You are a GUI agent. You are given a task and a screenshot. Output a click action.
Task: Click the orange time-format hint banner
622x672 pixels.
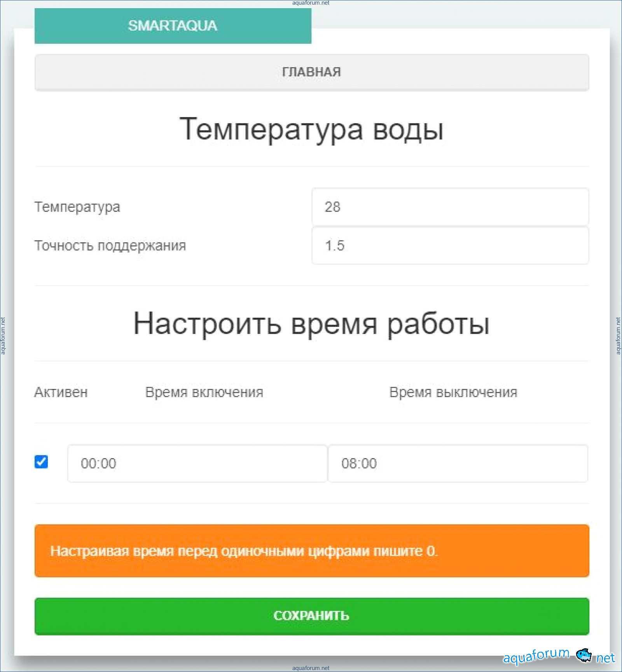pos(311,551)
